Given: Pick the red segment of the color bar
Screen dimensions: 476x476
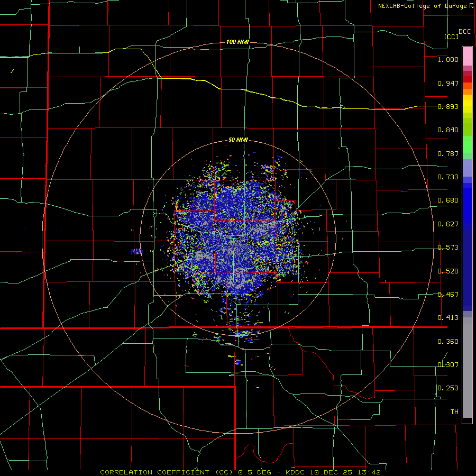Looking at the screenshot, I should pos(467,79).
